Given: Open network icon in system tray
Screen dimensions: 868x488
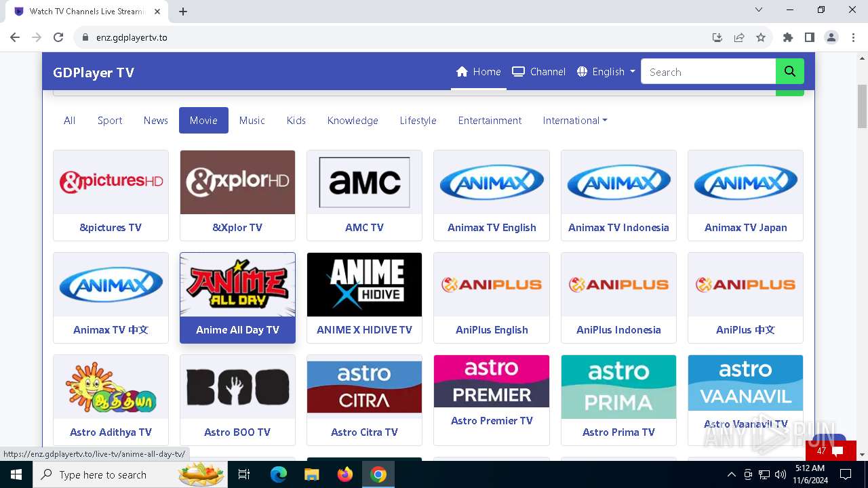Looking at the screenshot, I should tap(764, 474).
